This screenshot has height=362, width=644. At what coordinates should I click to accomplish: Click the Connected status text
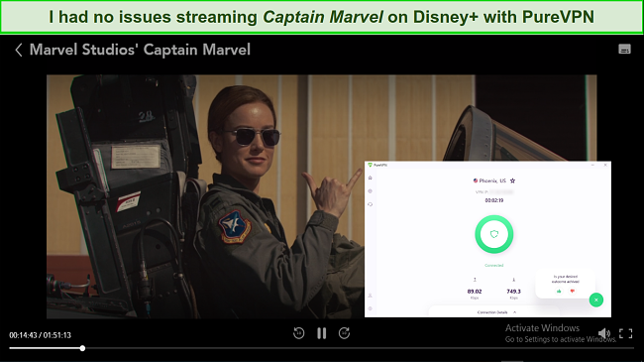pyautogui.click(x=493, y=266)
